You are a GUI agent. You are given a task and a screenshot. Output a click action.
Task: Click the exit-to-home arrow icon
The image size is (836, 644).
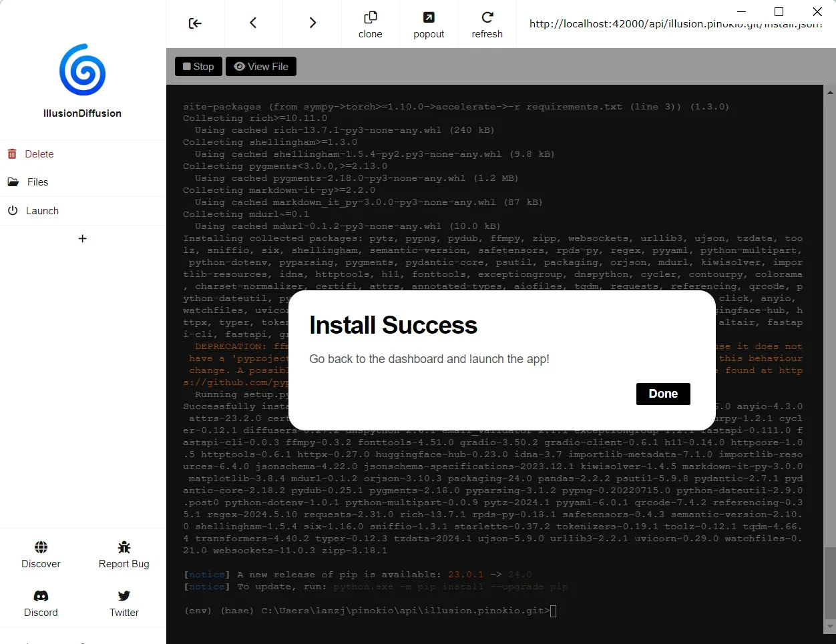click(x=195, y=23)
